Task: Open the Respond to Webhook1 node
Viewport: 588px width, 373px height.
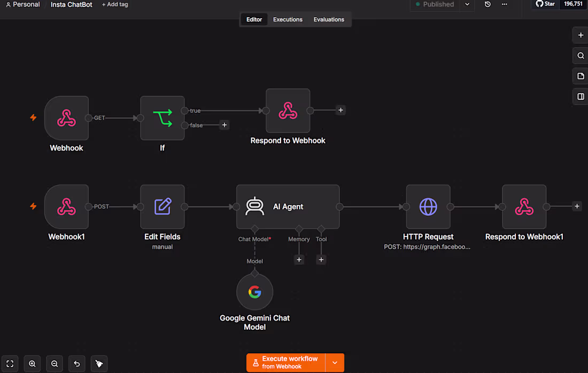Action: coord(524,207)
